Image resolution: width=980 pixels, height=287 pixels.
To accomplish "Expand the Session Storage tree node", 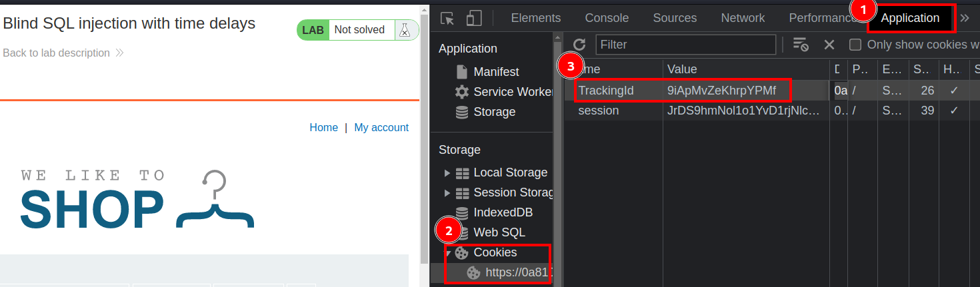I will point(447,193).
